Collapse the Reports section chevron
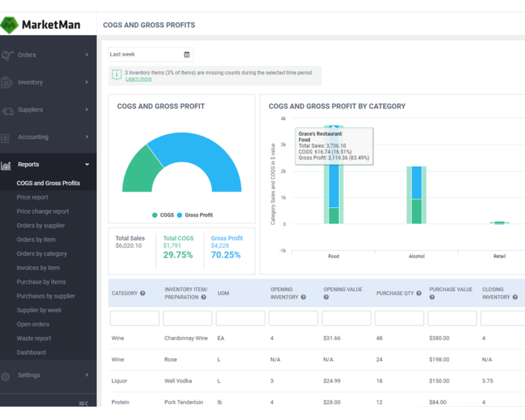The height and width of the screenshot is (420, 525). (x=87, y=164)
